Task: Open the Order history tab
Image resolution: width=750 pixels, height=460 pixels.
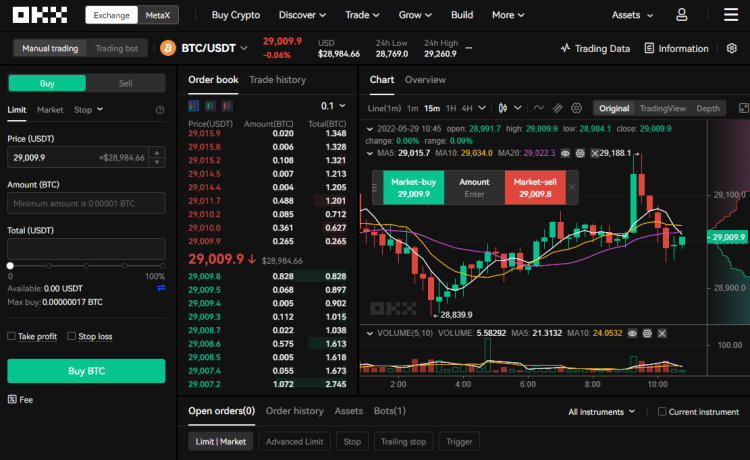Action: (295, 411)
